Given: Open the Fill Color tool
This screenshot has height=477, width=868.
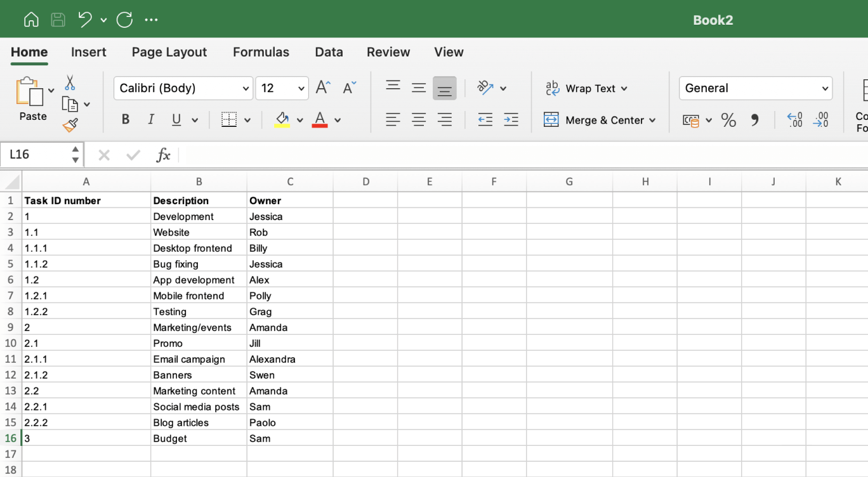Looking at the screenshot, I should (x=284, y=119).
